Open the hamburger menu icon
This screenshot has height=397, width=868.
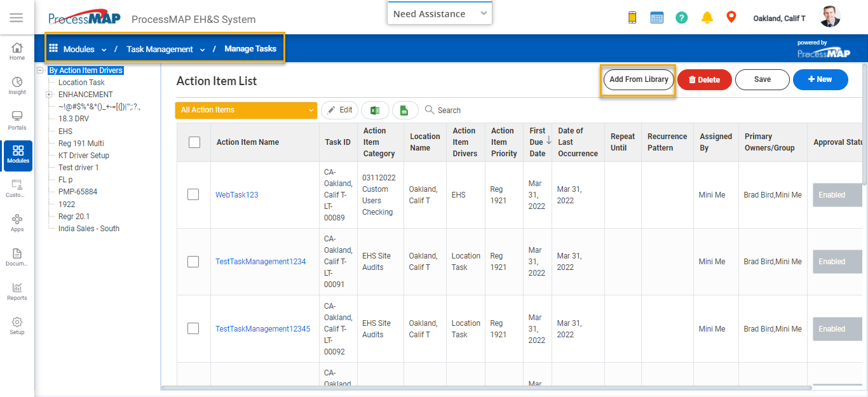click(17, 18)
